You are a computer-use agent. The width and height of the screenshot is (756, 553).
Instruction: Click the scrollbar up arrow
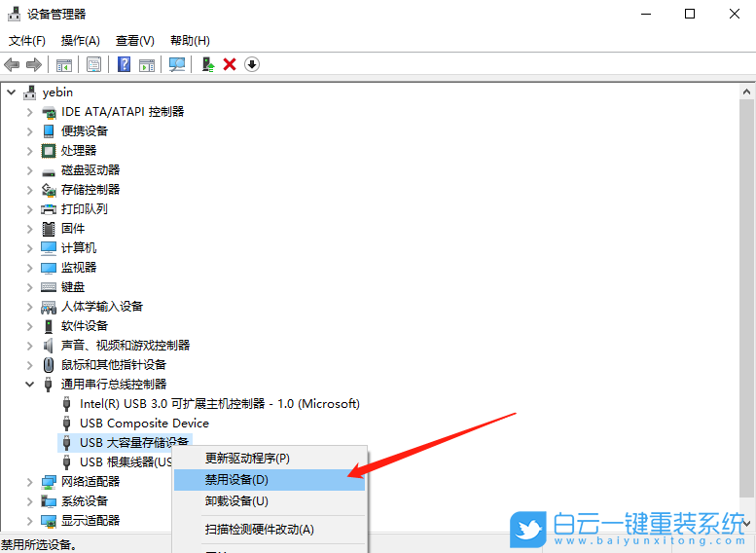tap(747, 92)
